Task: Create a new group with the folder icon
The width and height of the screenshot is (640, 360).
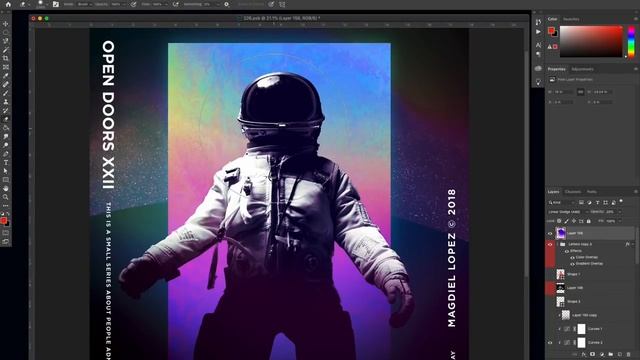Action: pyautogui.click(x=611, y=354)
